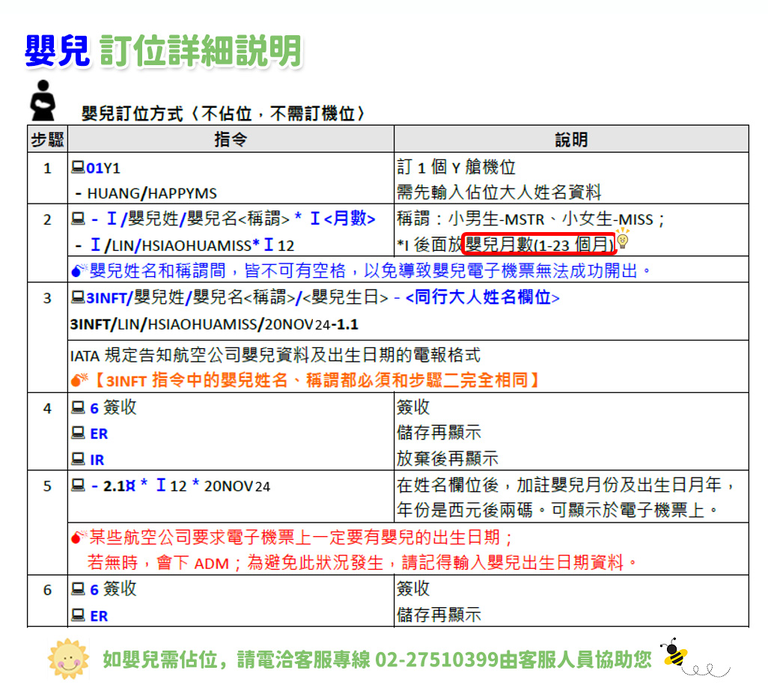Screen dimensions: 768x700
Task: Click the HUANG/HAPPYMS name entry in step 1
Action: click(x=151, y=192)
